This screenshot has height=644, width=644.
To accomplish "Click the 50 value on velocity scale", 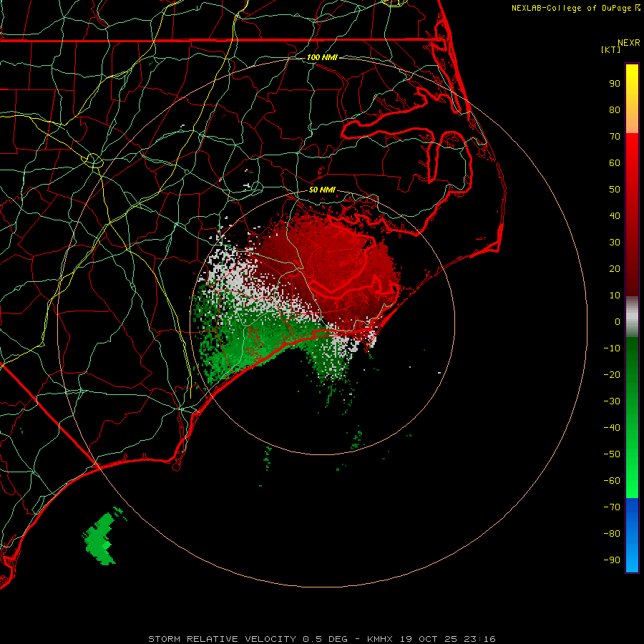I will [x=615, y=190].
